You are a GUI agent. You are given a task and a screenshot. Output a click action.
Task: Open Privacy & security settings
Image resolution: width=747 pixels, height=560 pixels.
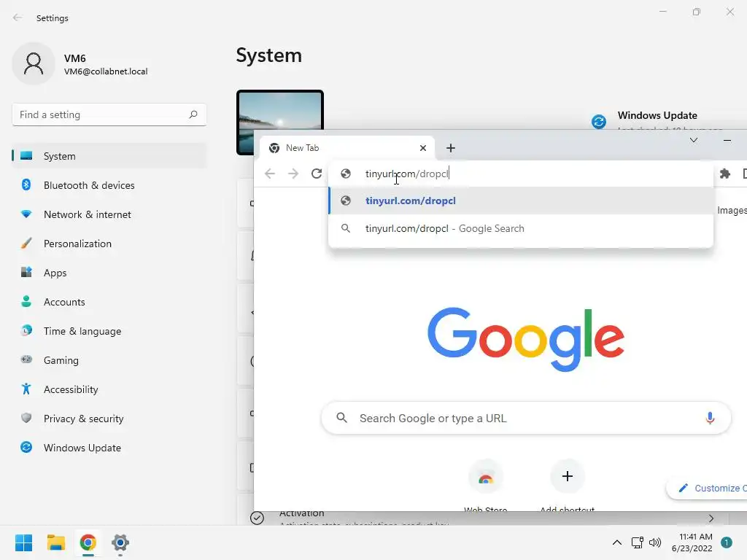click(x=109, y=419)
